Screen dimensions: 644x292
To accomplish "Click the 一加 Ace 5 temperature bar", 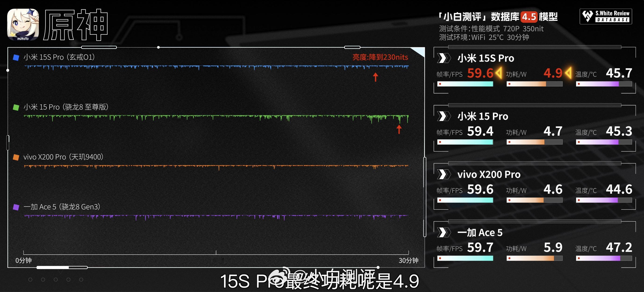I will (x=604, y=258).
